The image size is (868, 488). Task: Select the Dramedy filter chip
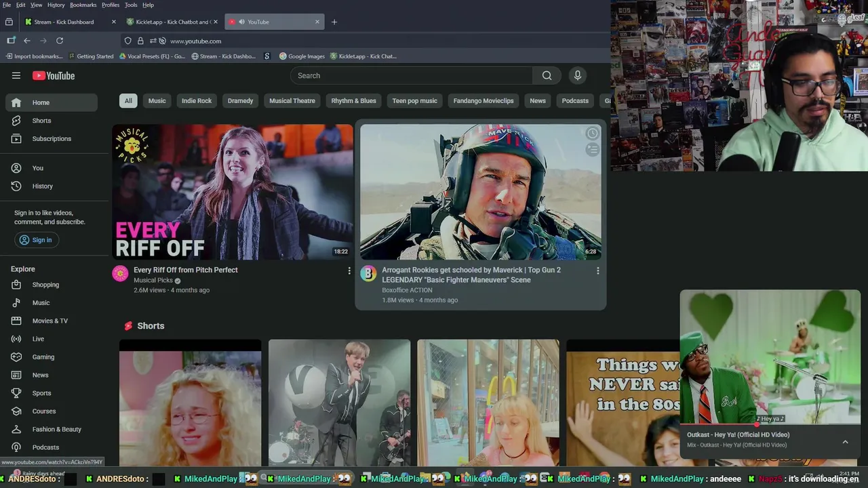(240, 101)
